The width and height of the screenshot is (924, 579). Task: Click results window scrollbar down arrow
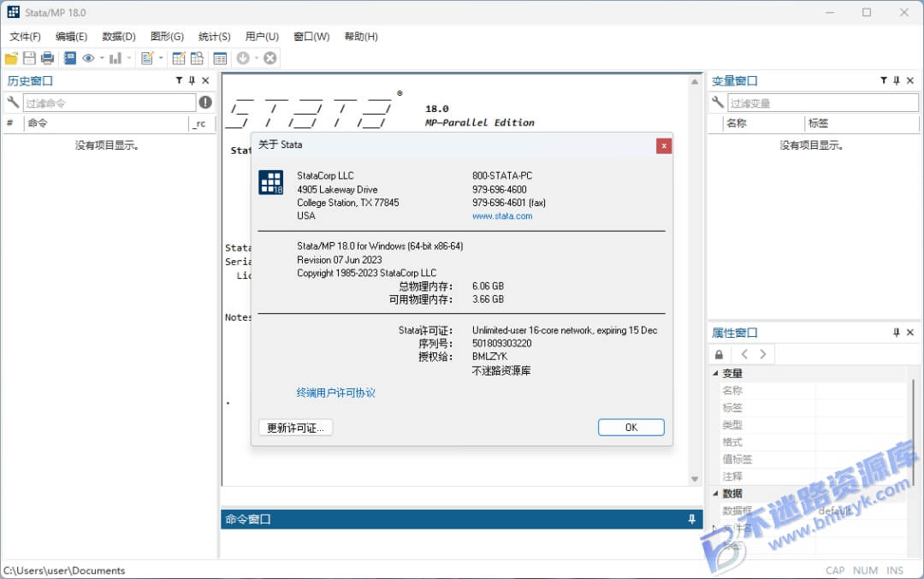695,479
